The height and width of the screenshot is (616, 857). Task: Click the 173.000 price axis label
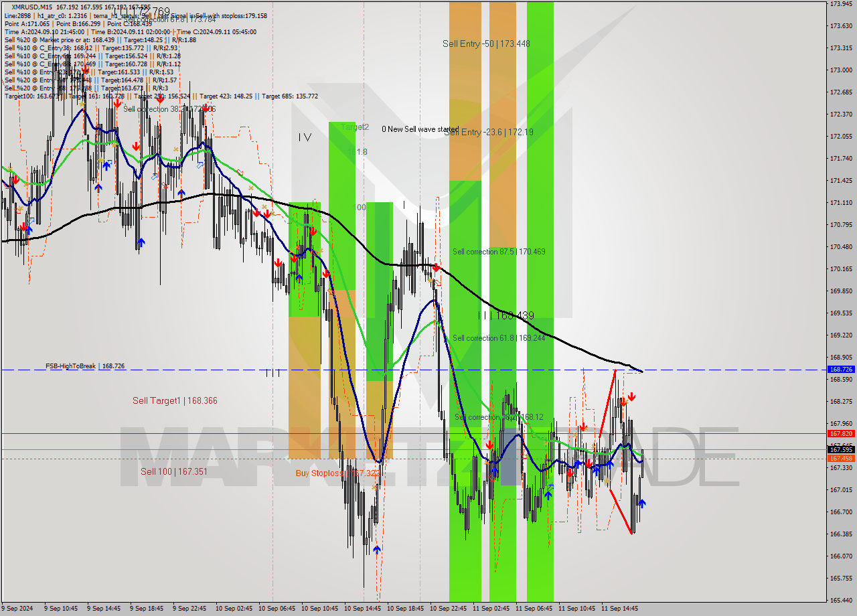pos(841,70)
